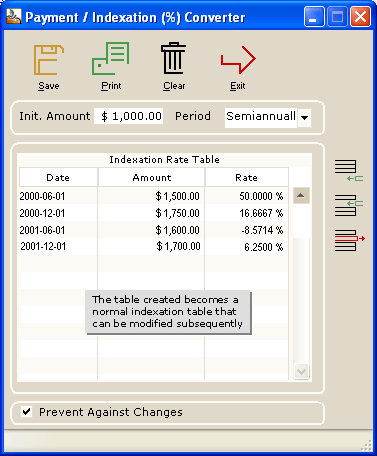Image resolution: width=377 pixels, height=456 pixels.
Task: Click the add row at end icon
Action: (x=349, y=171)
